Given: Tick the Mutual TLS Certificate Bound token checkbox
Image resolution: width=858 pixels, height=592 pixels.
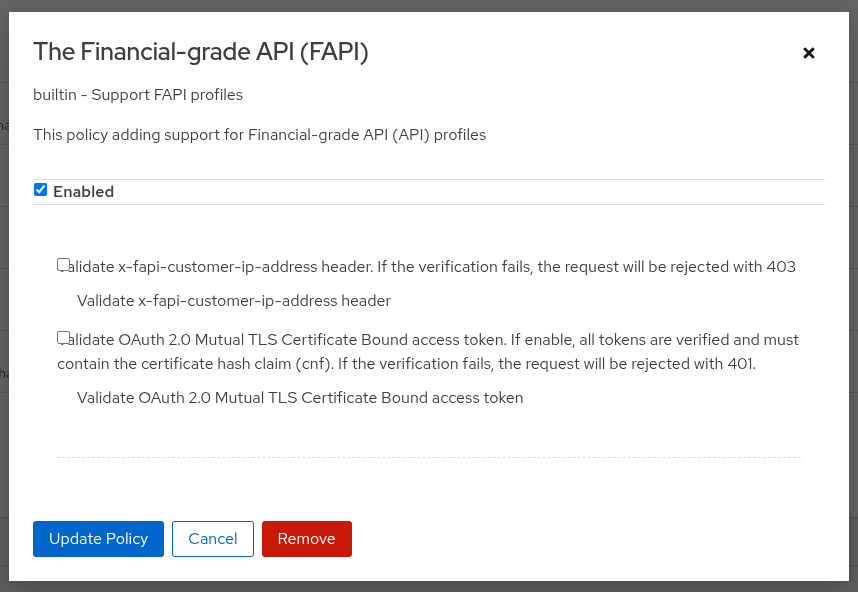Looking at the screenshot, I should (x=64, y=338).
